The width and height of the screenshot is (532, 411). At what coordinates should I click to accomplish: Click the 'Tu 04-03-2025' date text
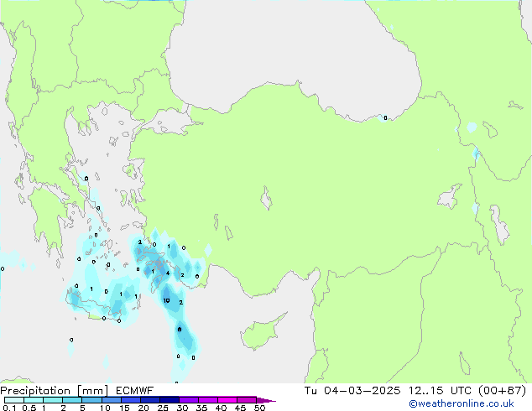352,390
